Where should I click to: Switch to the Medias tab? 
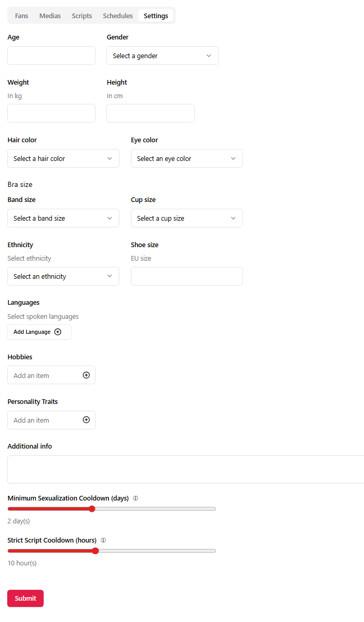[x=50, y=16]
